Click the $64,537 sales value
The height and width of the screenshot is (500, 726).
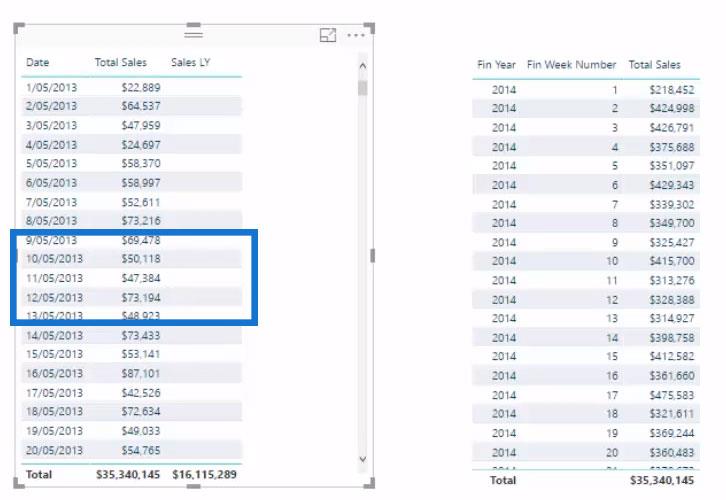(x=141, y=106)
